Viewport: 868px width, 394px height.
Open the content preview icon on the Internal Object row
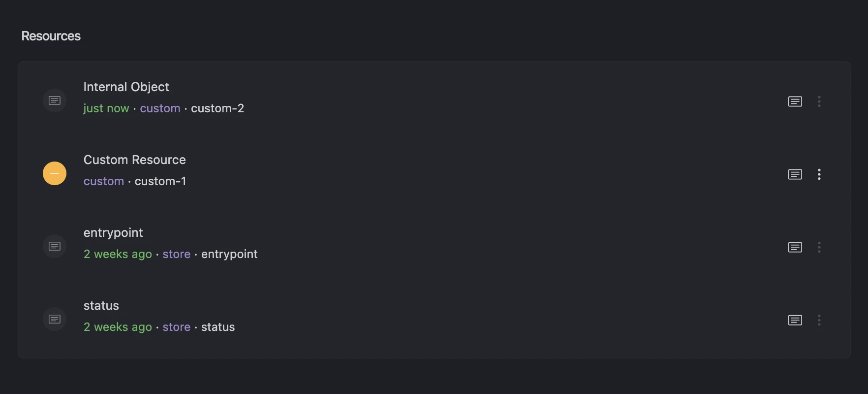(795, 101)
